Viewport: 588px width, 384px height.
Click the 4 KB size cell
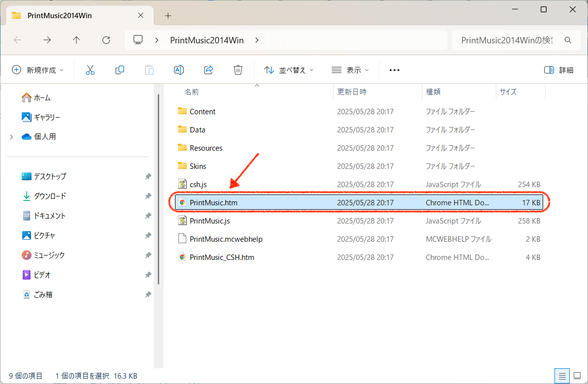click(533, 257)
